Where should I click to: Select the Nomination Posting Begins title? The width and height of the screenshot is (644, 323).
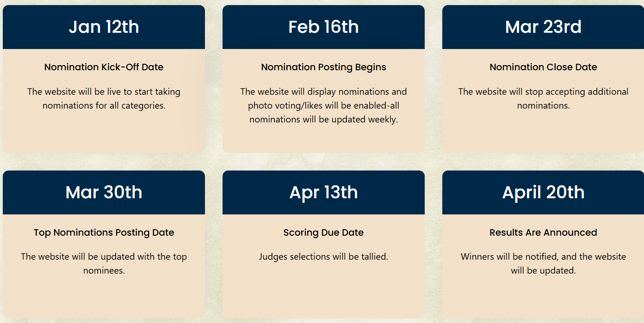click(323, 67)
